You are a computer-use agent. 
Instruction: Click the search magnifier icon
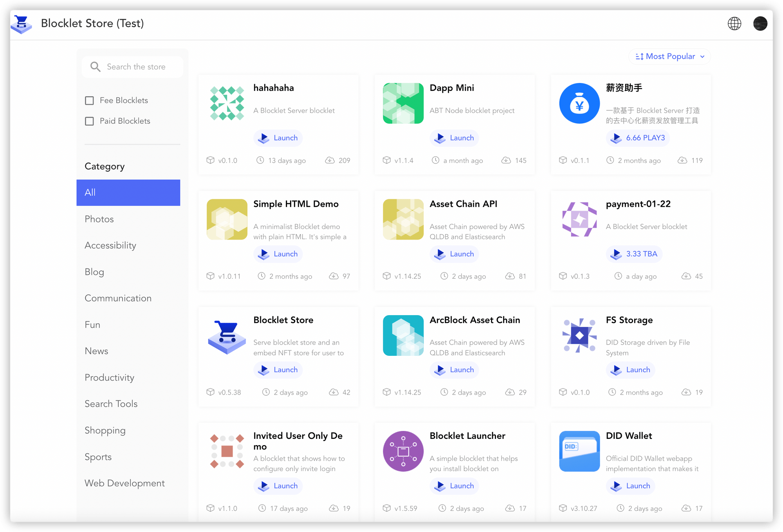(x=96, y=67)
